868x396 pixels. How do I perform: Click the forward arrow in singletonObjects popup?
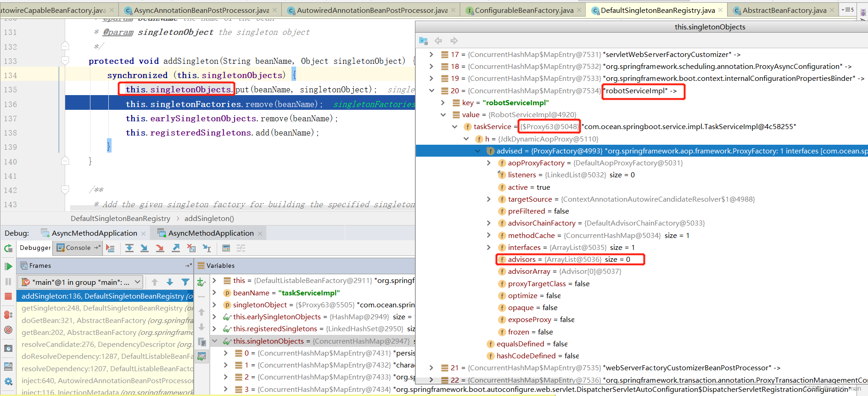pyautogui.click(x=454, y=40)
